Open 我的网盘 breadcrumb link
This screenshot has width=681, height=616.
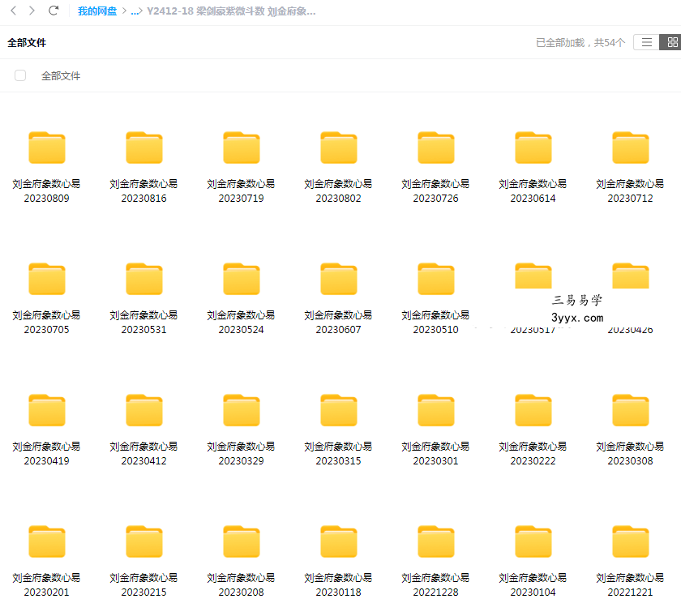97,11
